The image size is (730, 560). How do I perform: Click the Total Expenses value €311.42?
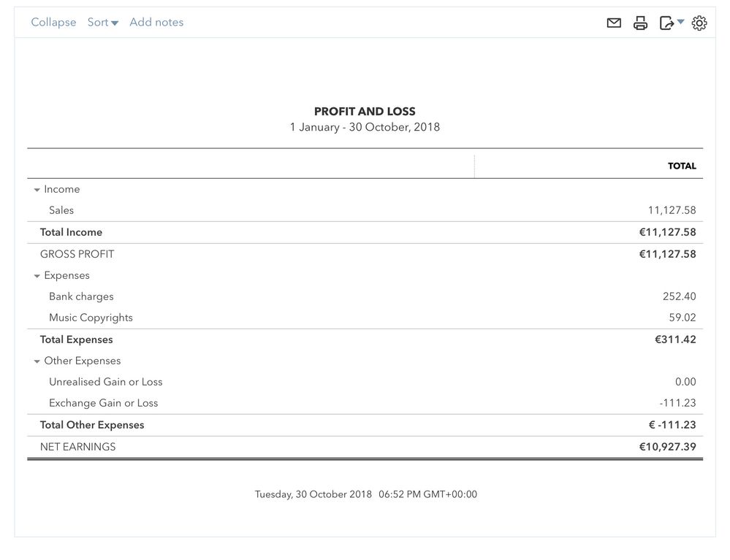675,340
